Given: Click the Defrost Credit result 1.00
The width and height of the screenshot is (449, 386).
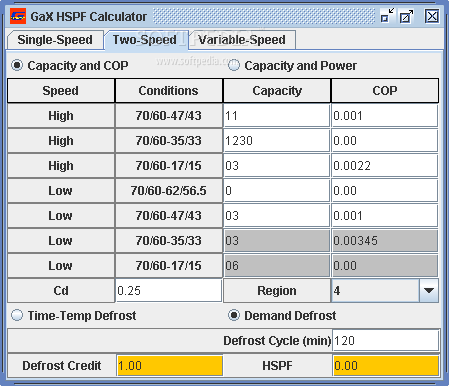Looking at the screenshot, I should point(170,366).
